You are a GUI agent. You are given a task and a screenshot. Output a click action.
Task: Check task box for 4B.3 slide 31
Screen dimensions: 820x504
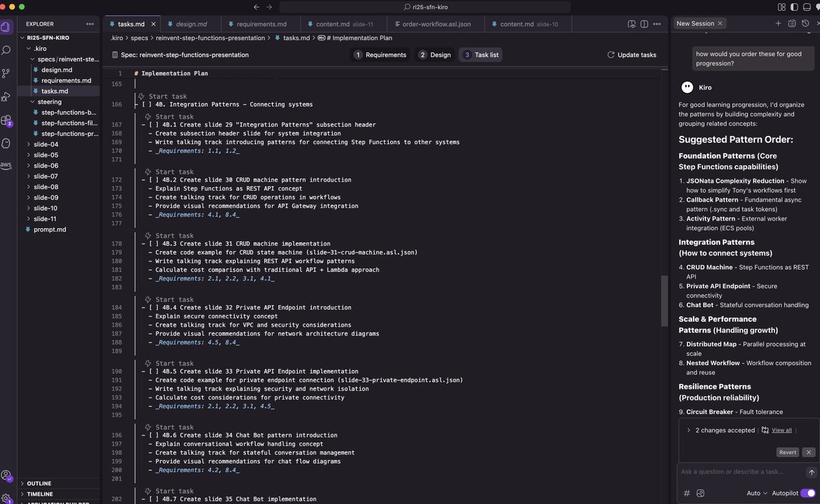click(154, 244)
